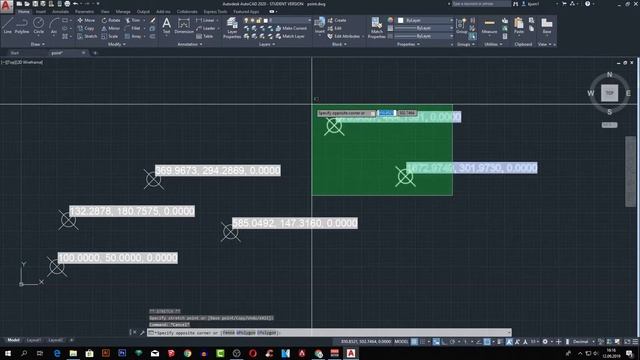
Task: Open the Manage ribbon tab
Action: (123, 11)
